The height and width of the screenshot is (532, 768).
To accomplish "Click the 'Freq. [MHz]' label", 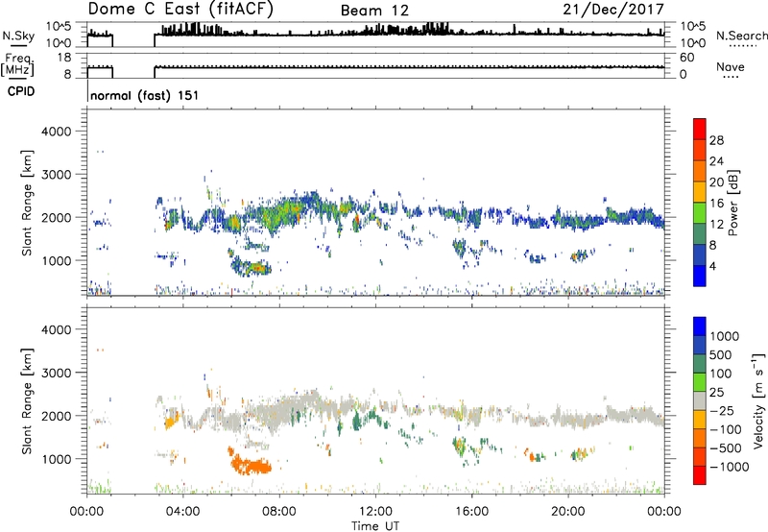I will (18, 65).
